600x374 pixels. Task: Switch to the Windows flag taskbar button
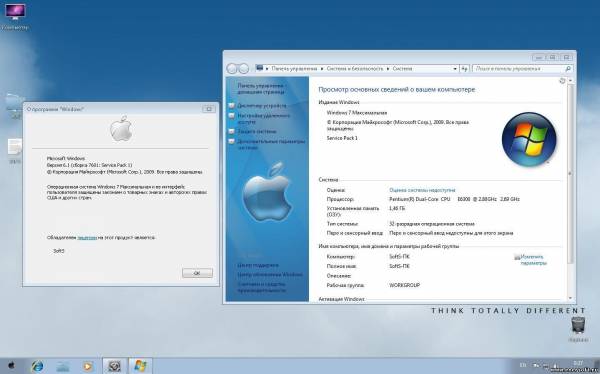[140, 366]
